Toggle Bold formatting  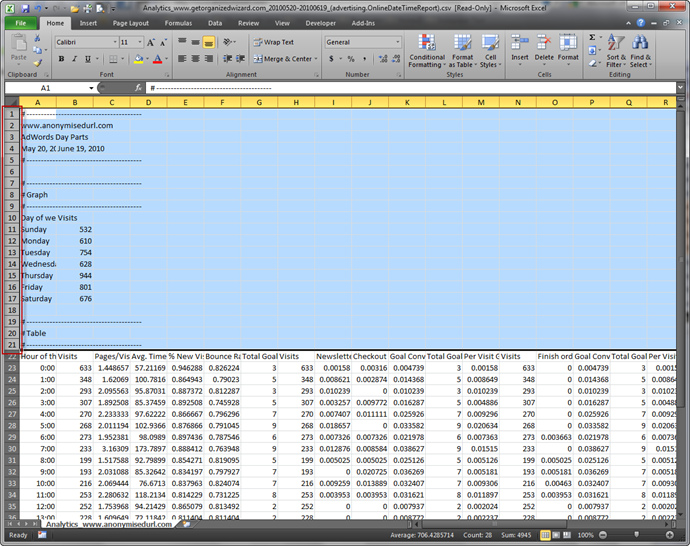click(61, 59)
